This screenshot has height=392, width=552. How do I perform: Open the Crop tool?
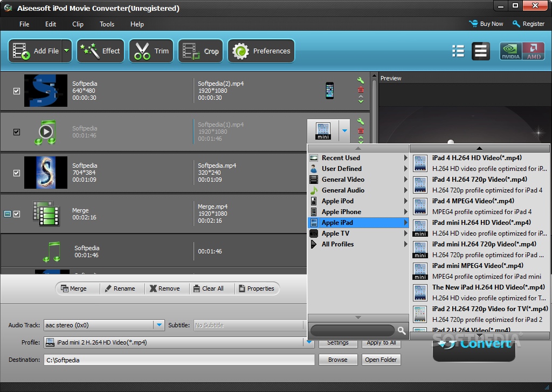pyautogui.click(x=201, y=51)
